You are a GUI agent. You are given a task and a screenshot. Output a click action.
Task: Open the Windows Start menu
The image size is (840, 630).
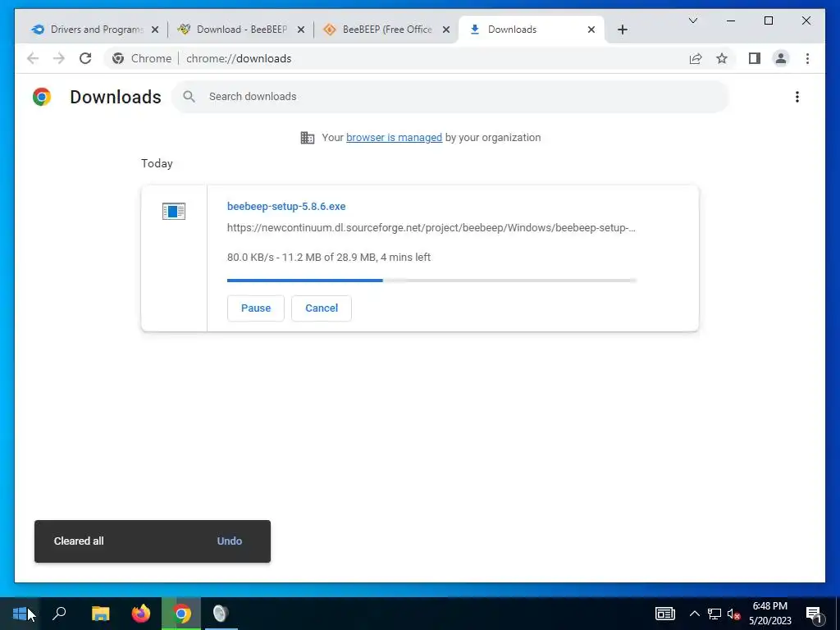point(20,614)
